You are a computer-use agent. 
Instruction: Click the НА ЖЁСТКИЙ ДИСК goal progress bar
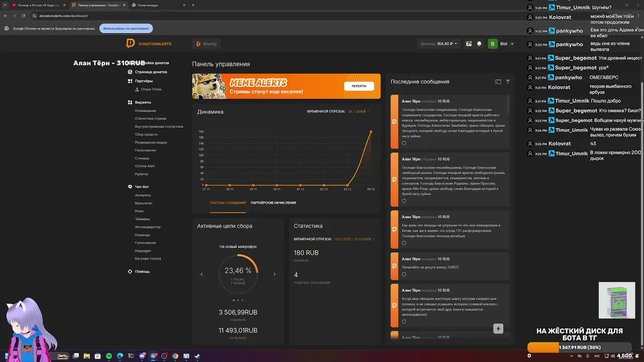pyautogui.click(x=580, y=347)
